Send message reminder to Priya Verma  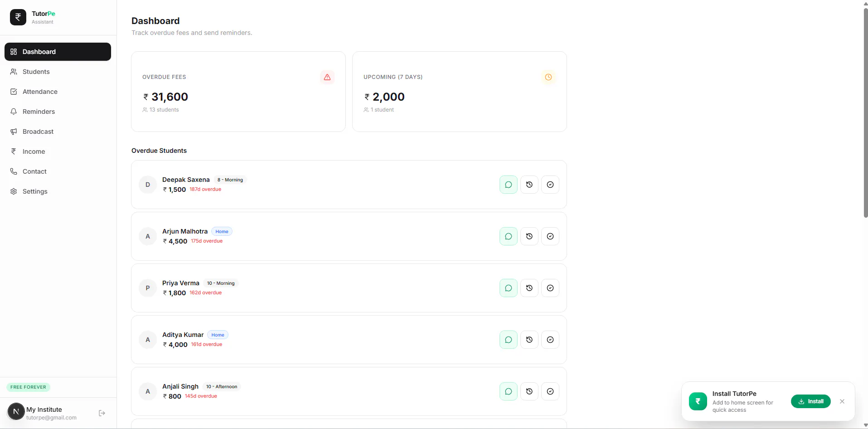click(x=508, y=288)
